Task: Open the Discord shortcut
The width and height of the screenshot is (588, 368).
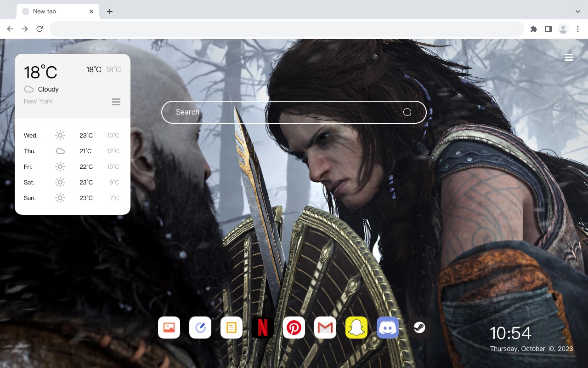Action: (x=388, y=328)
